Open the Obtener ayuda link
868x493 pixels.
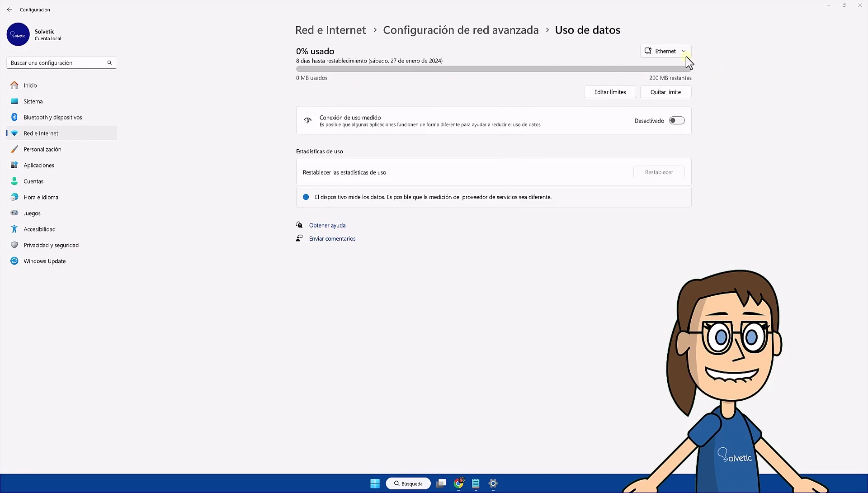pyautogui.click(x=327, y=225)
